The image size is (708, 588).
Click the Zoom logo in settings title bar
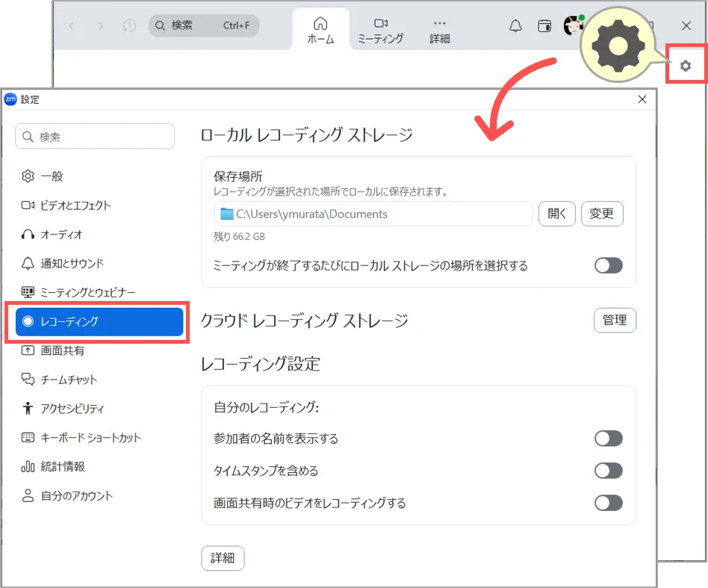click(x=10, y=99)
